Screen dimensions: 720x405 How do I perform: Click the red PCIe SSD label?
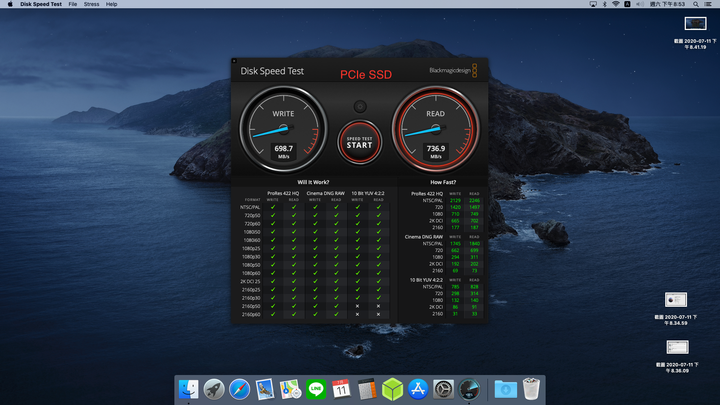[366, 74]
